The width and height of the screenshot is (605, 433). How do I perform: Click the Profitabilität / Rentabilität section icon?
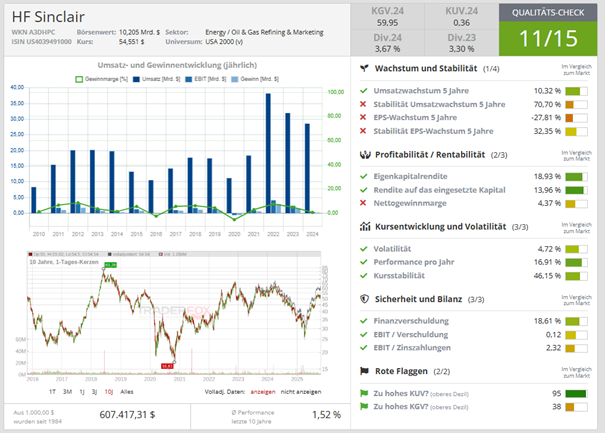[366, 154]
